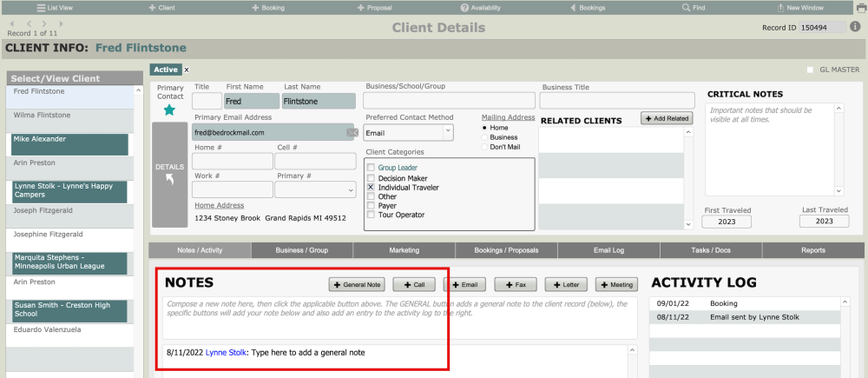The height and width of the screenshot is (378, 868).
Task: Check Availability in top toolbar
Action: click(x=481, y=8)
